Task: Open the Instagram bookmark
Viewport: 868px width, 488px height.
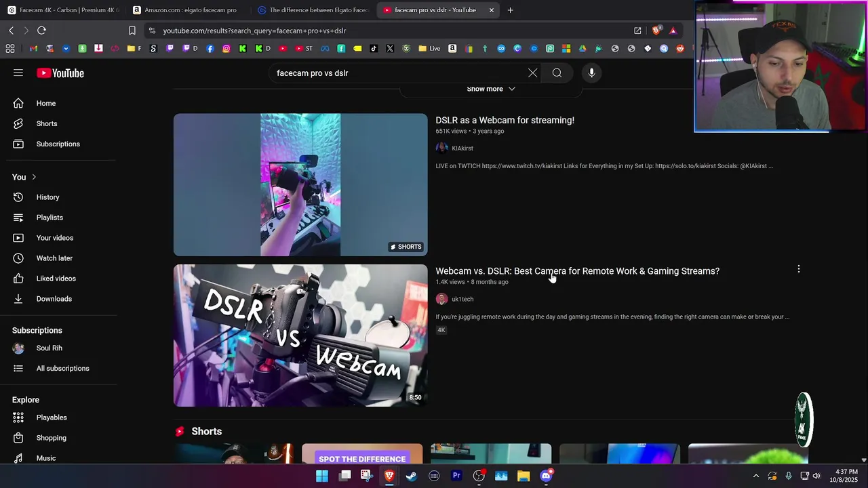Action: [226, 49]
